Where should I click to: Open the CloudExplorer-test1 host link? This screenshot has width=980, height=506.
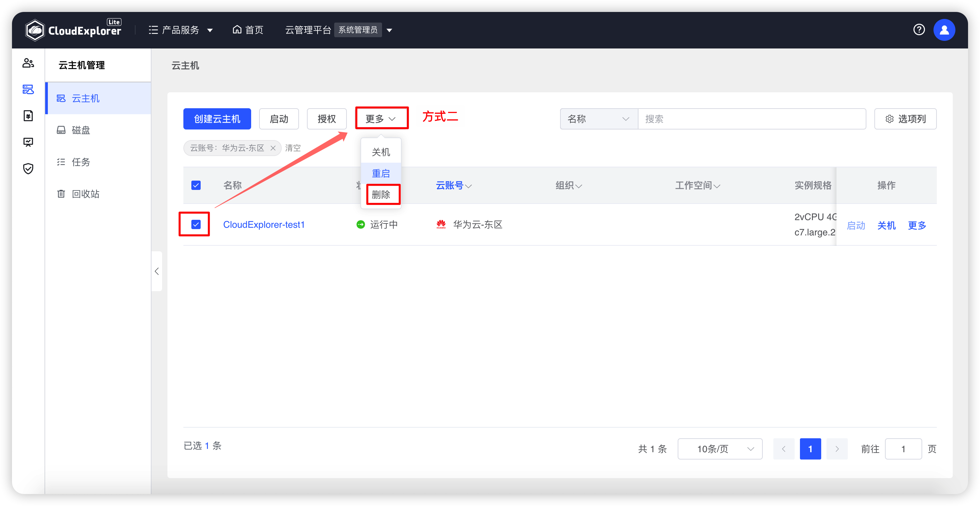click(x=264, y=224)
